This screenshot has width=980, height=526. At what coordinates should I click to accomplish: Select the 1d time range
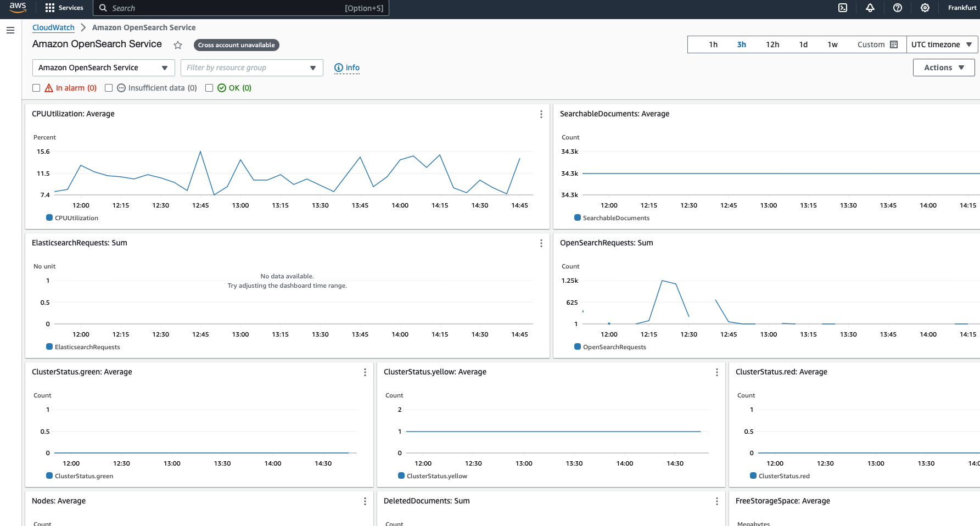(x=803, y=44)
